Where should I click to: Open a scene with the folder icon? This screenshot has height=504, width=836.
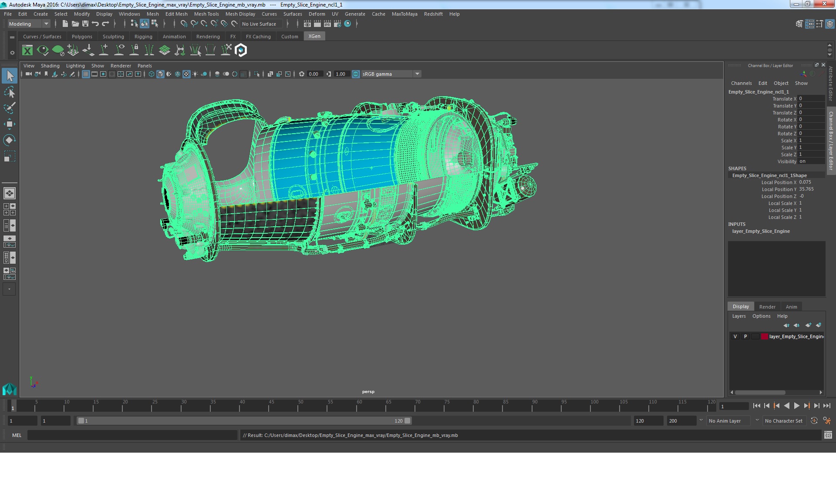[x=75, y=24]
